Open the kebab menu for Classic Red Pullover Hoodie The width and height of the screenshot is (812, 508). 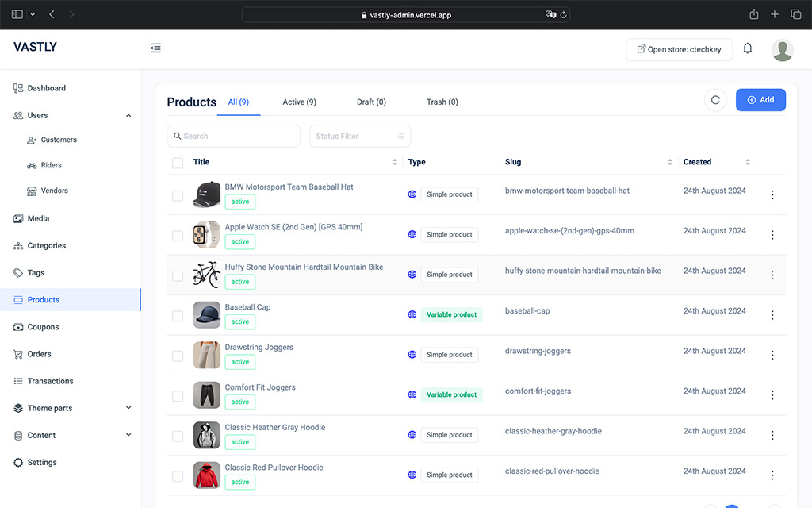click(772, 475)
